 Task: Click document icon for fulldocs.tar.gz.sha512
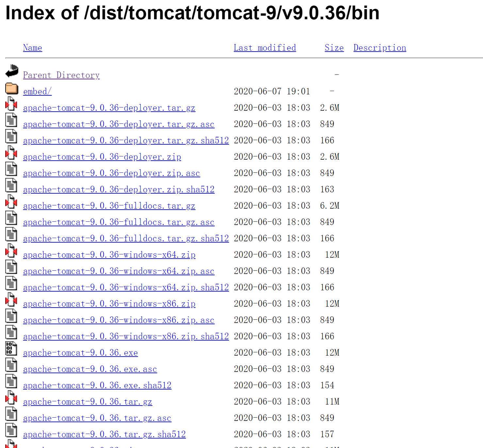(11, 234)
